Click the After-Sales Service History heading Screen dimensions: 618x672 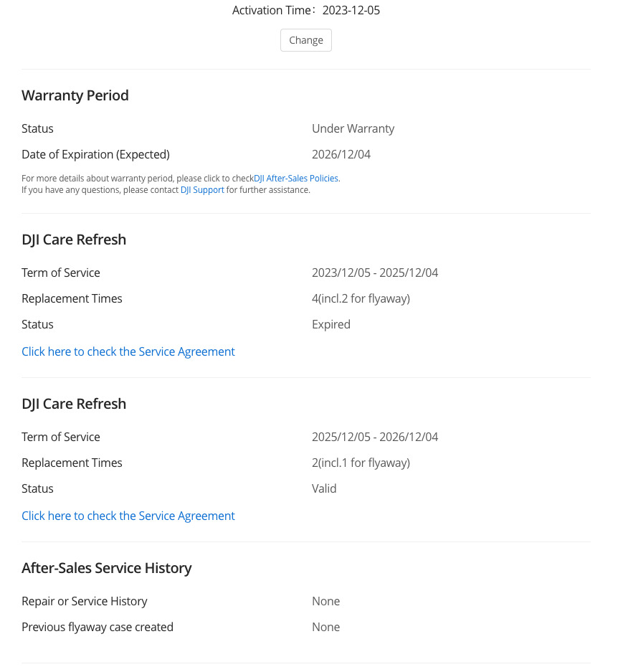coord(107,568)
